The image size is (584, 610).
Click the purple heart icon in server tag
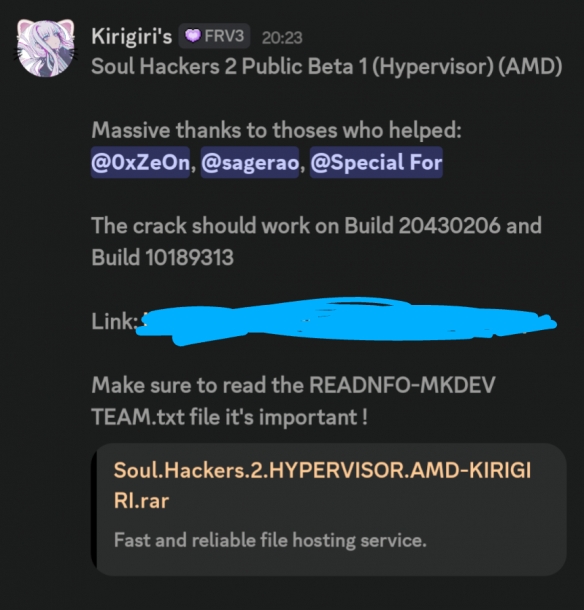(192, 36)
